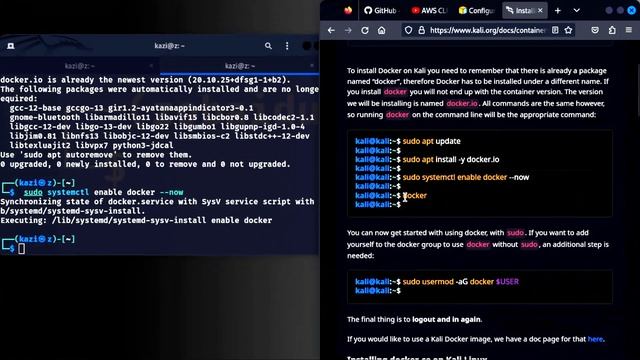
Task: Toggle reader view in address bar
Action: coord(555,30)
